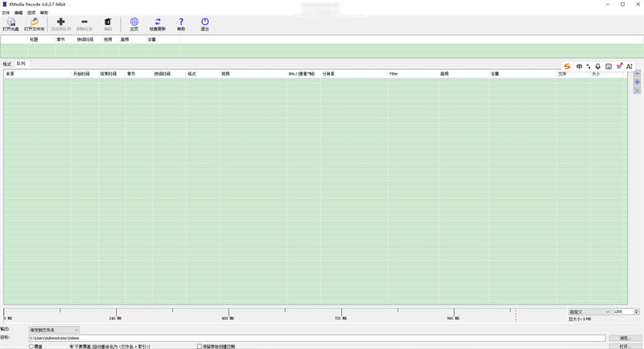Viewport: 644px width, 349px height.
Task: Open the 自定义 size preset dropdown
Action: (x=589, y=311)
